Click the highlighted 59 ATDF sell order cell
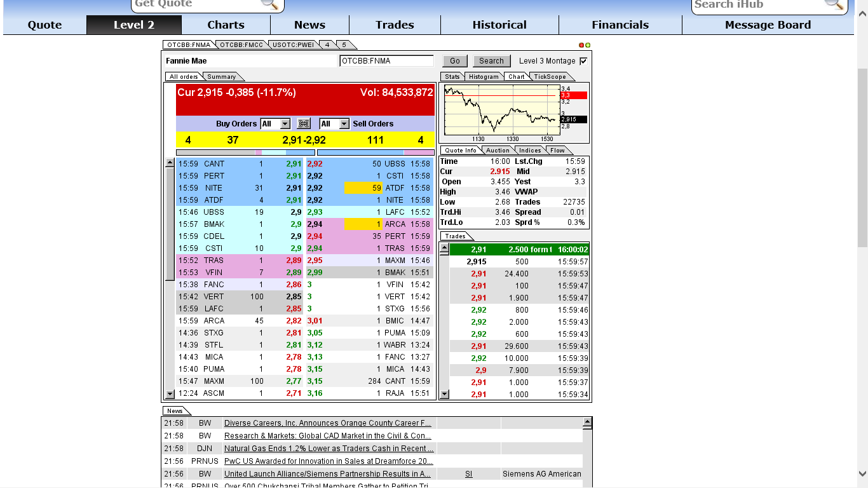 (x=363, y=188)
